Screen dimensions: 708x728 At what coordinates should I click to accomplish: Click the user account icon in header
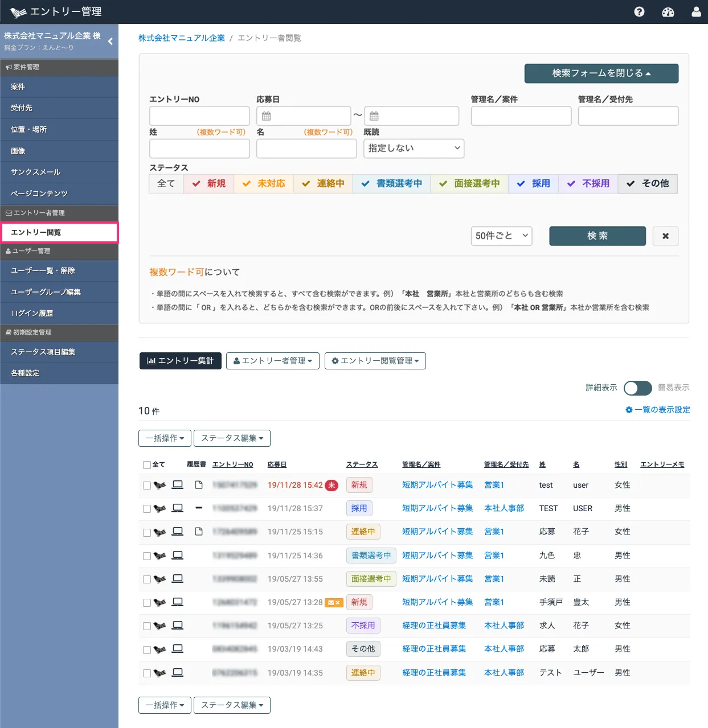coord(696,12)
